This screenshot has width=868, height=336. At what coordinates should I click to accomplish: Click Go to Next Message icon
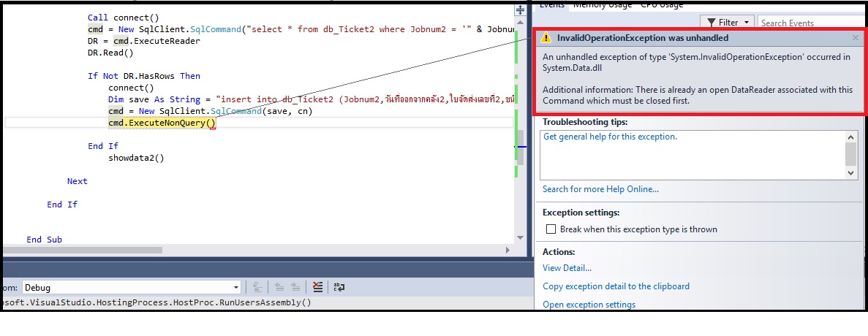click(295, 287)
